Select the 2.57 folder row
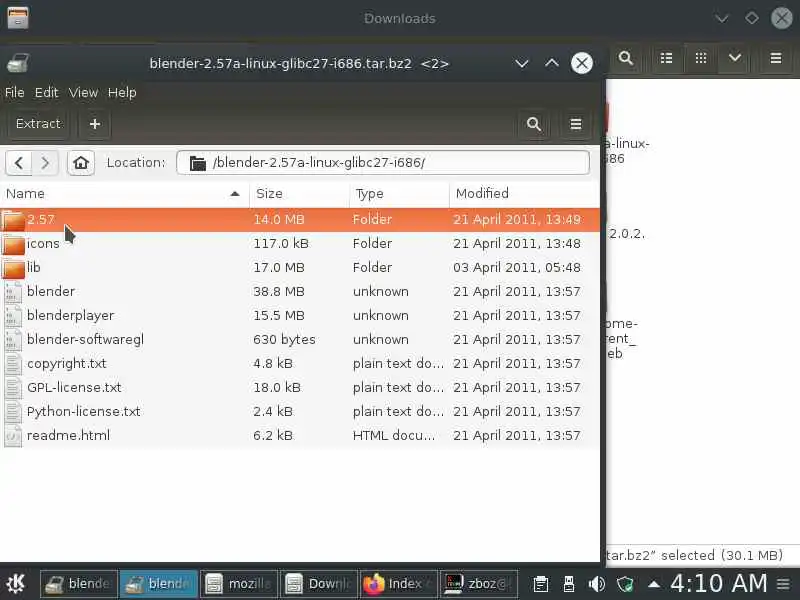Viewport: 800px width, 600px height. [x=300, y=219]
